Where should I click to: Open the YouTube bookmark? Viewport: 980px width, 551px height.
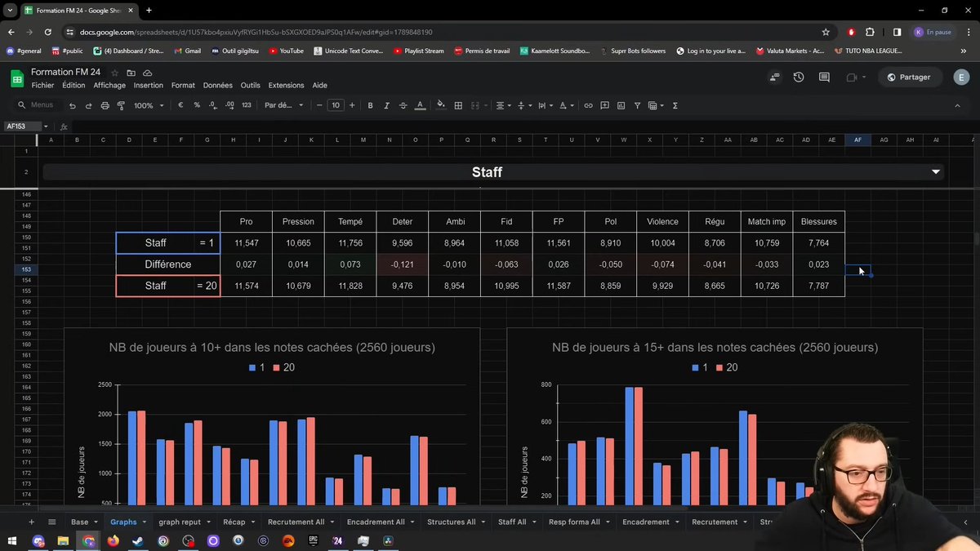click(x=285, y=51)
